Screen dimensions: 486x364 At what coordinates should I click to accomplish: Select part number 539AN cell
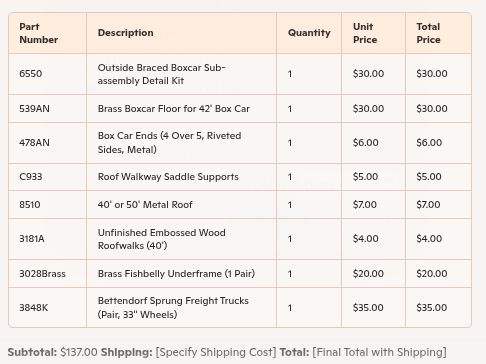[47, 109]
